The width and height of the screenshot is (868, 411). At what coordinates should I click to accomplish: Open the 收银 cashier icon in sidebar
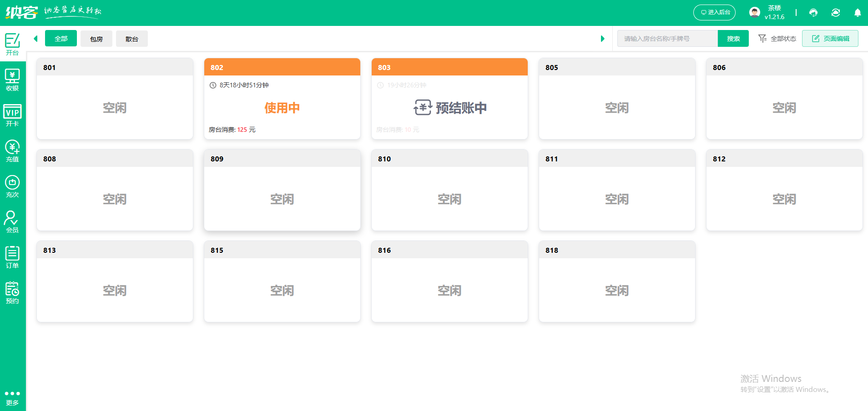[12, 80]
